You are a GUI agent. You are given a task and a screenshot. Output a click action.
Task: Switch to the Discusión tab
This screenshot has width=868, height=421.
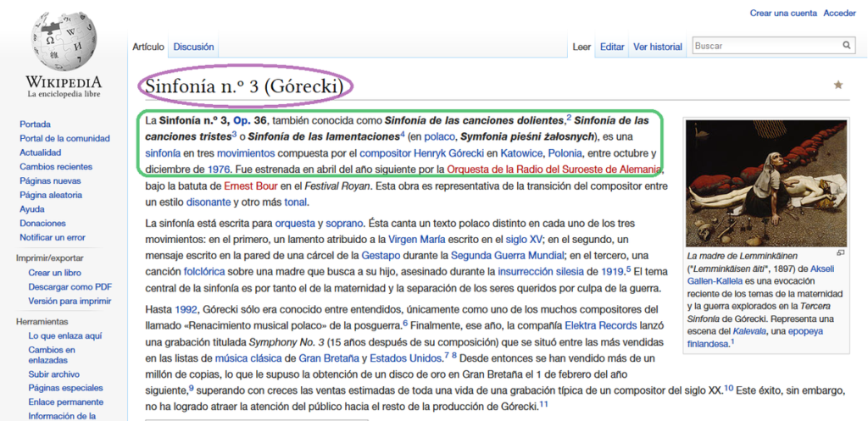[x=193, y=47]
